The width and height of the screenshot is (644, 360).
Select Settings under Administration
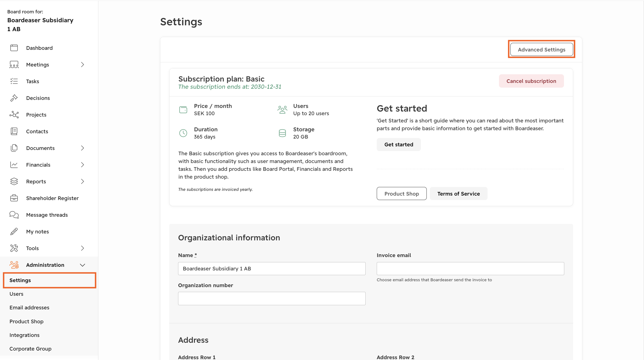click(x=50, y=280)
